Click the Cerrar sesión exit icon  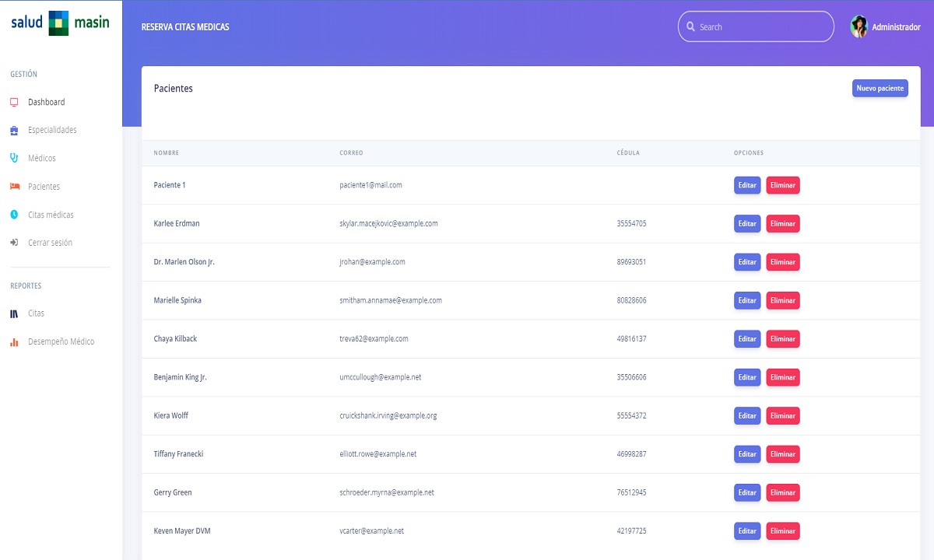[14, 243]
